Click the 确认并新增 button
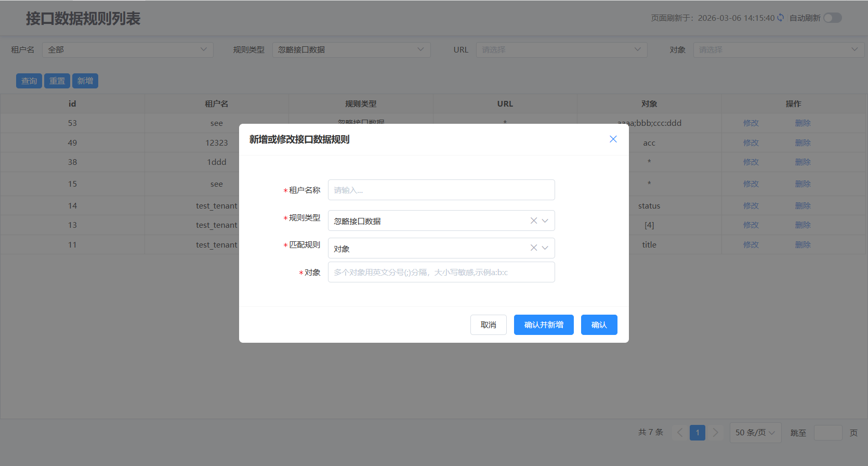 click(x=544, y=325)
